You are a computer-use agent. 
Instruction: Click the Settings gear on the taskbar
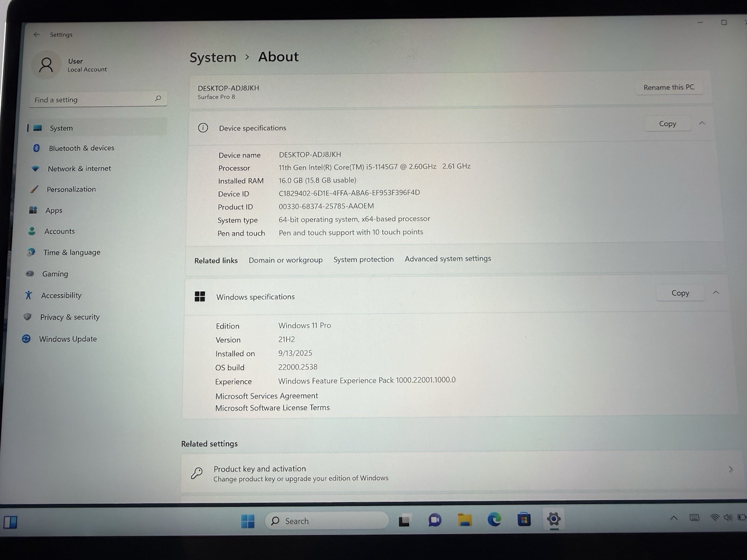554,518
